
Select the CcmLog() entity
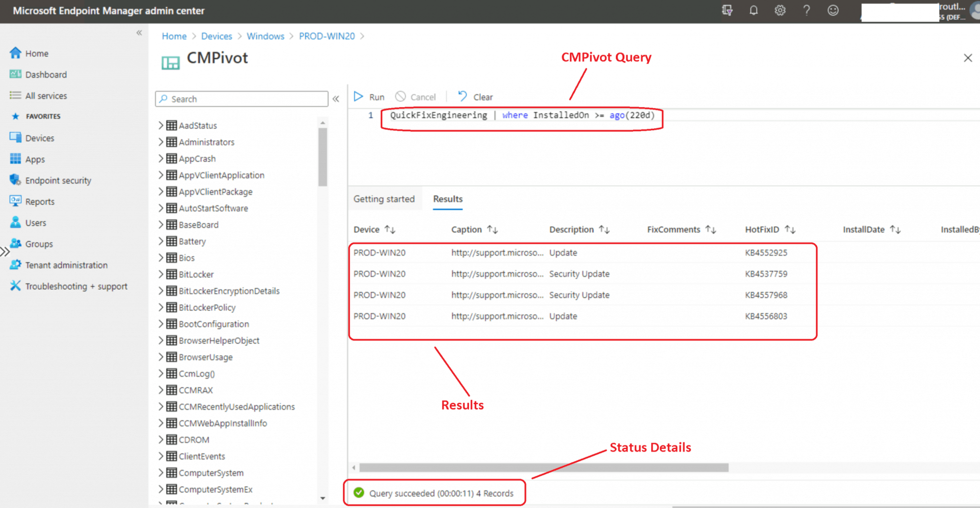tap(196, 374)
